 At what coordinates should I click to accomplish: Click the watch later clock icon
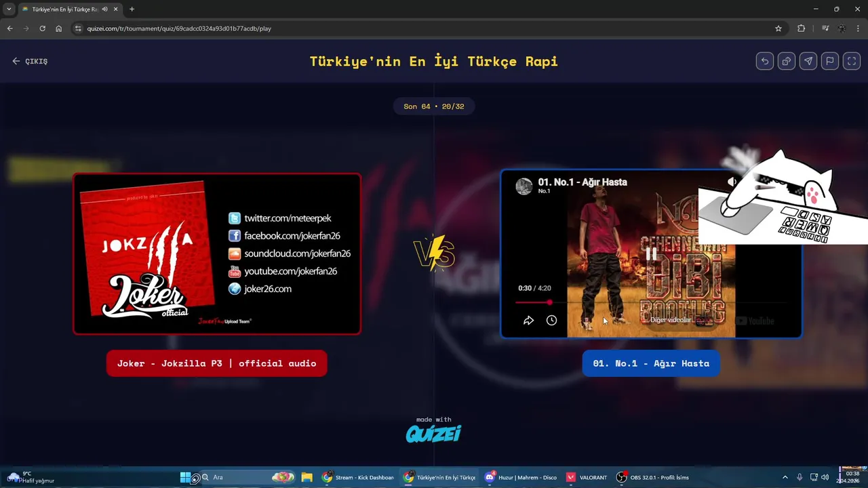point(551,321)
